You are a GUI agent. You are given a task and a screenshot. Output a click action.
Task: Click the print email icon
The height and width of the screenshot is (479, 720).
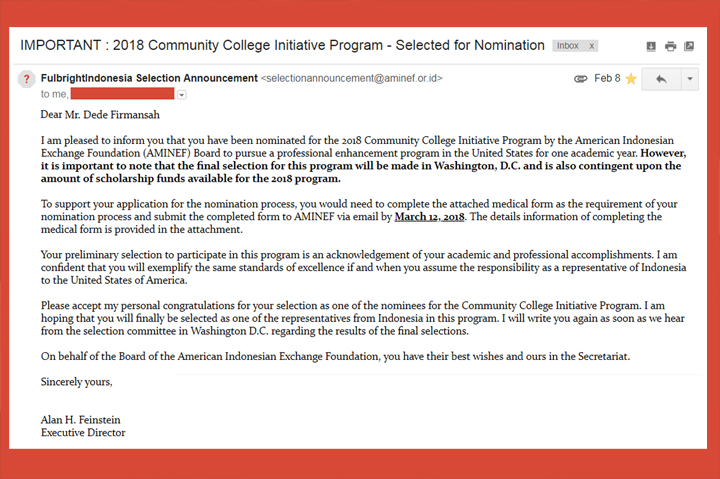(x=670, y=46)
